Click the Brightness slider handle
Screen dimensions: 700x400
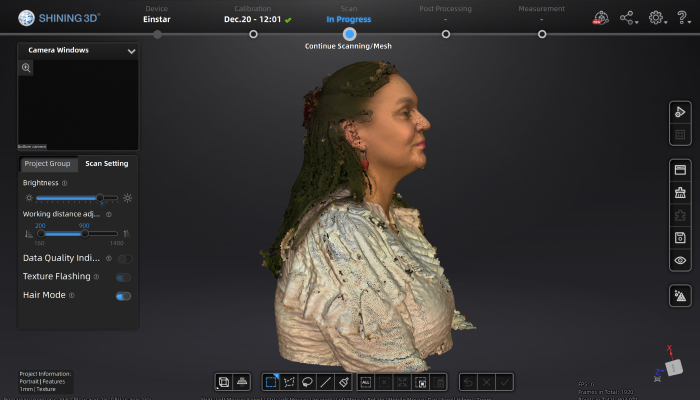pos(100,198)
